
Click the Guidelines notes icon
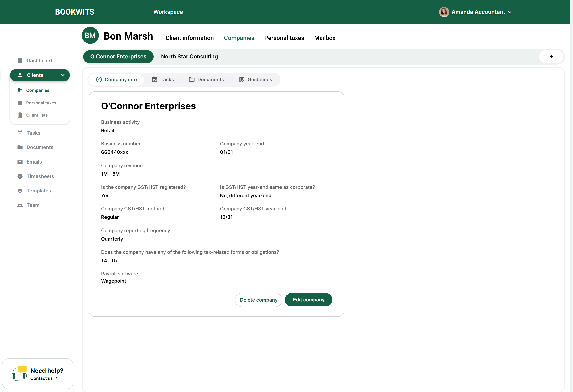tap(242, 79)
